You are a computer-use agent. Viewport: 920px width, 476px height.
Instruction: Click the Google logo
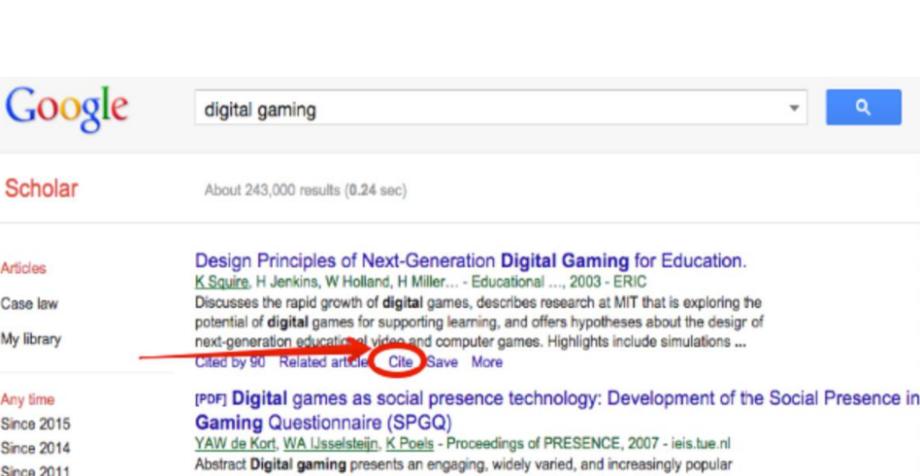coord(66,108)
